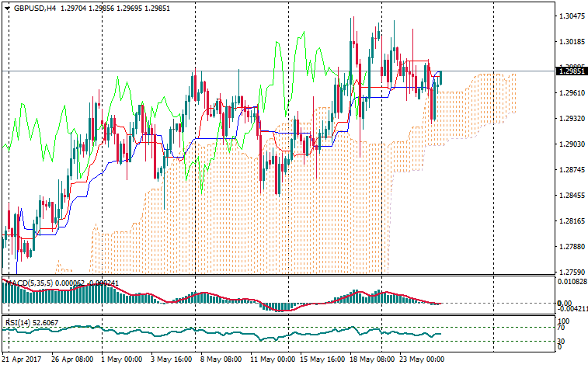The image size is (588, 368).
Task: Click the 1.29030 price scale label
Action: (x=572, y=144)
